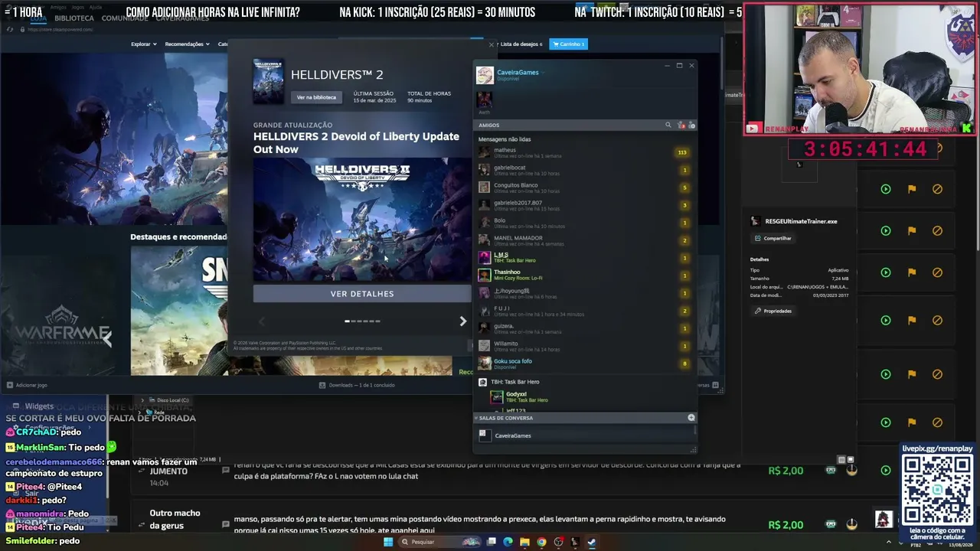This screenshot has height=551, width=980.
Task: Click Adicionar jogo in Steam footer
Action: coord(27,385)
